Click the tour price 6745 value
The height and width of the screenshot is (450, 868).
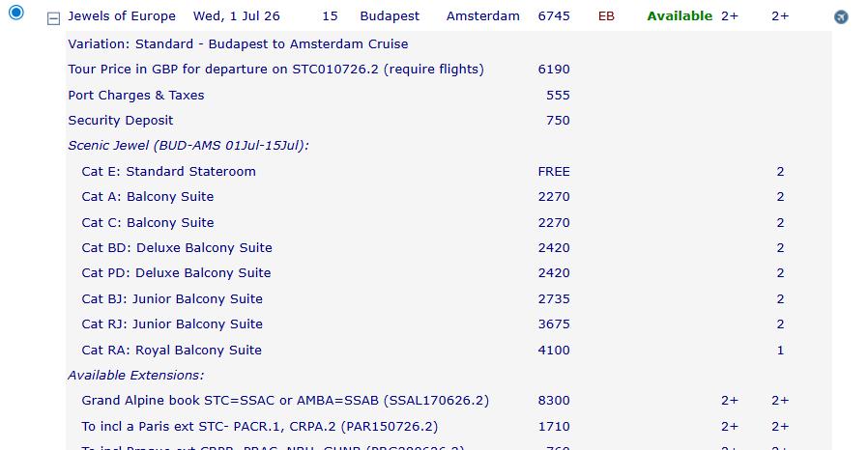click(554, 16)
